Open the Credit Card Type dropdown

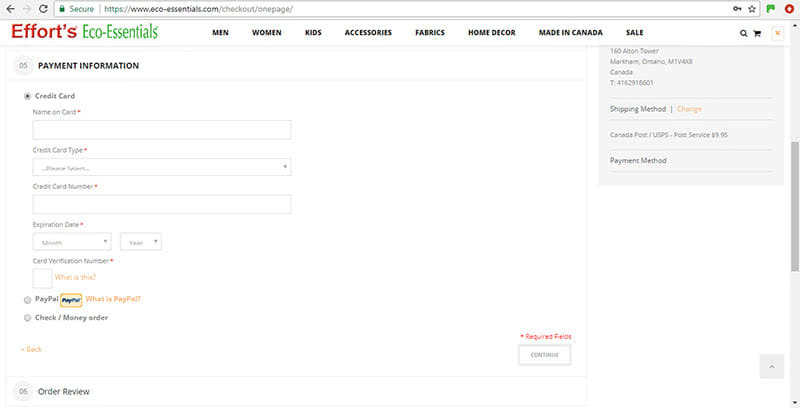162,167
